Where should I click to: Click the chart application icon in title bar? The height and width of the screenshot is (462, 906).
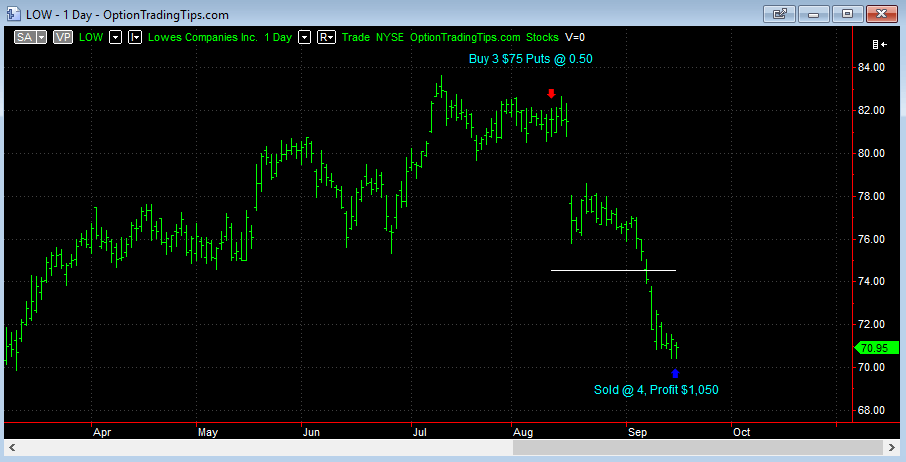coord(13,14)
